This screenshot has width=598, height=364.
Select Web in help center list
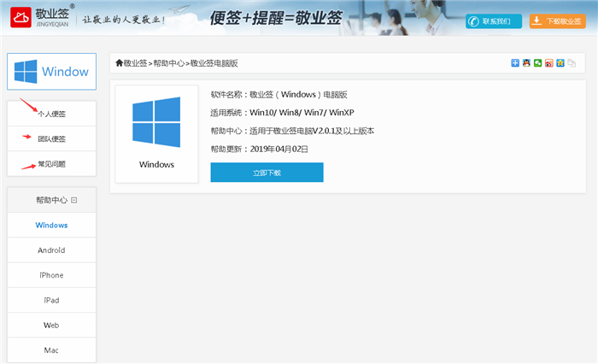click(x=51, y=325)
